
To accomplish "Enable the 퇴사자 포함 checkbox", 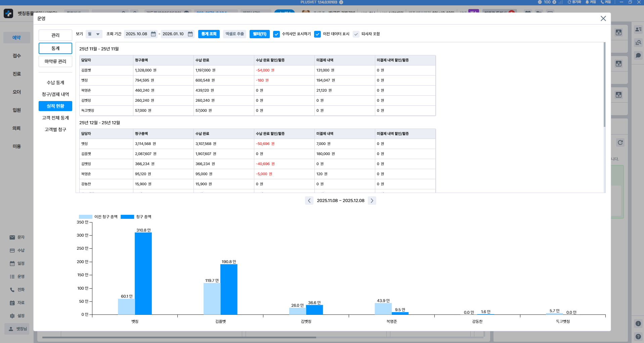I will 356,34.
